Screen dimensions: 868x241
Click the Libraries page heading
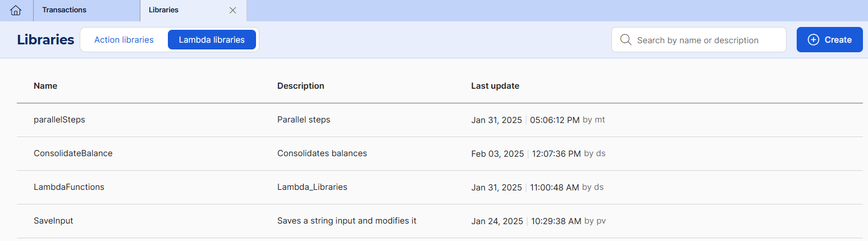tap(45, 40)
